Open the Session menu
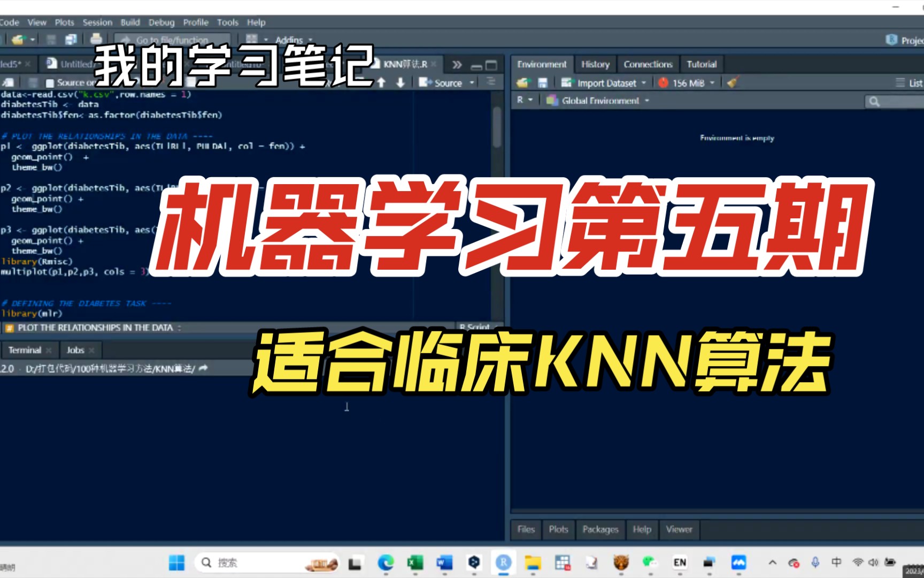 coord(97,22)
